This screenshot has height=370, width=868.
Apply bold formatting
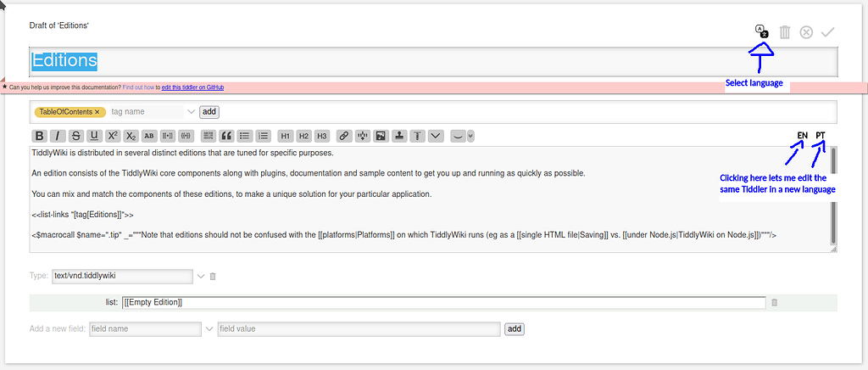click(x=39, y=136)
